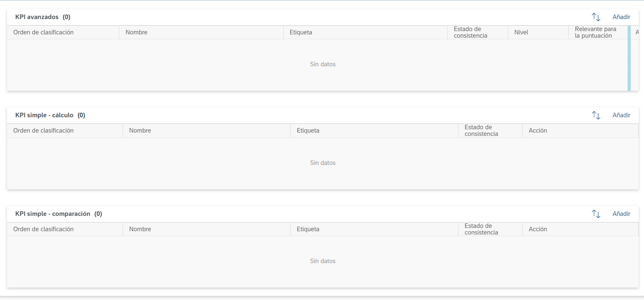This screenshot has width=644, height=300.
Task: Click Estado de consistencia header in KPI simple - comparación
Action: point(490,229)
